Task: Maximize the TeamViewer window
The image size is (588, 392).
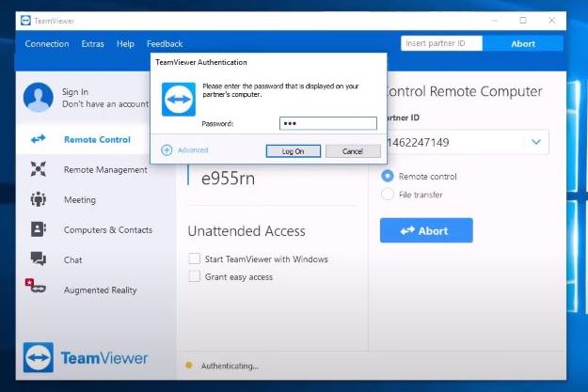Action: pos(523,21)
